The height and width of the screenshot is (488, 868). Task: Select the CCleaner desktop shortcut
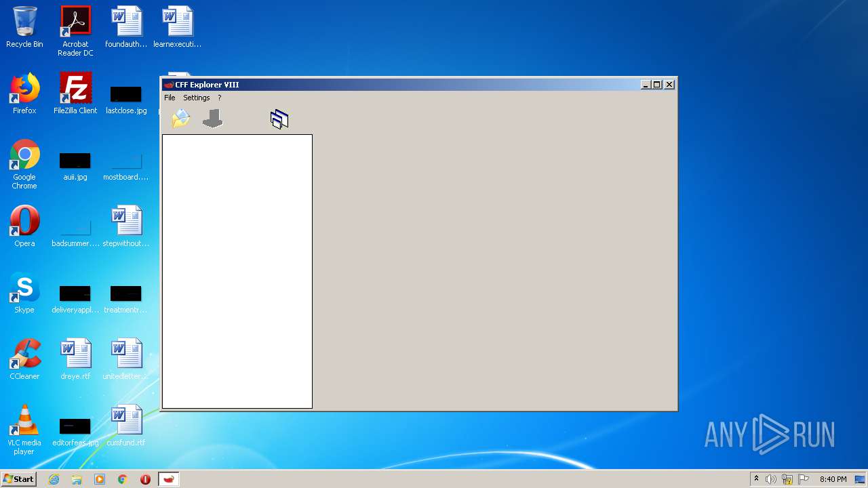click(x=24, y=359)
